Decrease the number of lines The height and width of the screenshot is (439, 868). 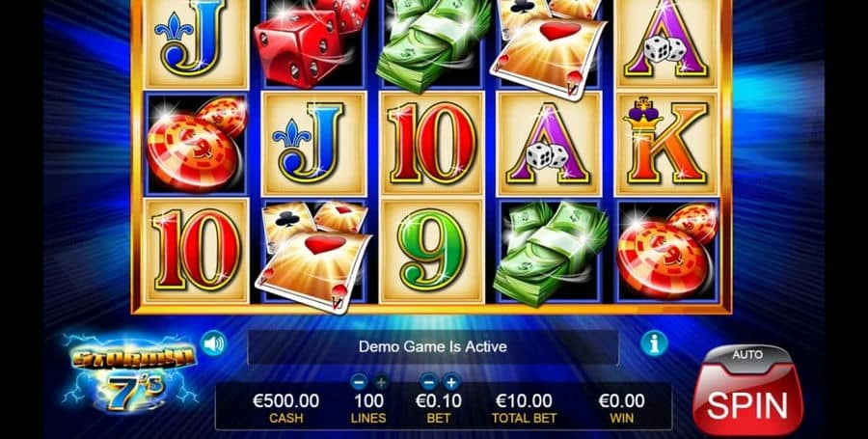[359, 382]
